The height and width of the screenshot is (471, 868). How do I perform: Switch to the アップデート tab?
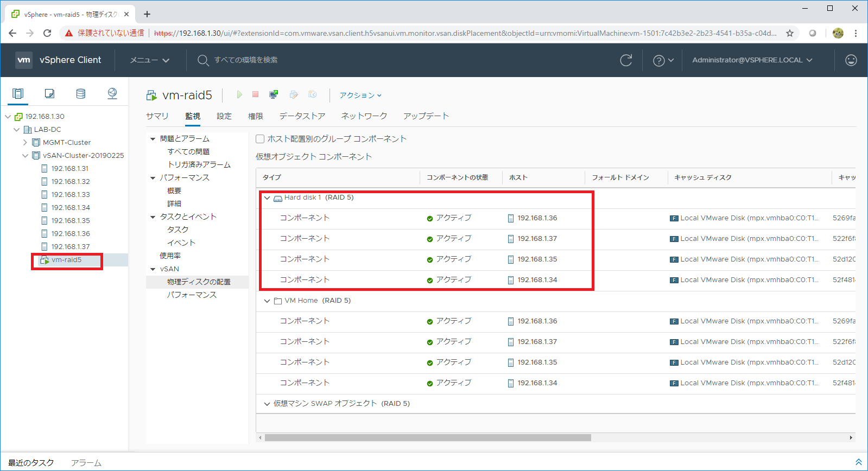click(x=426, y=116)
